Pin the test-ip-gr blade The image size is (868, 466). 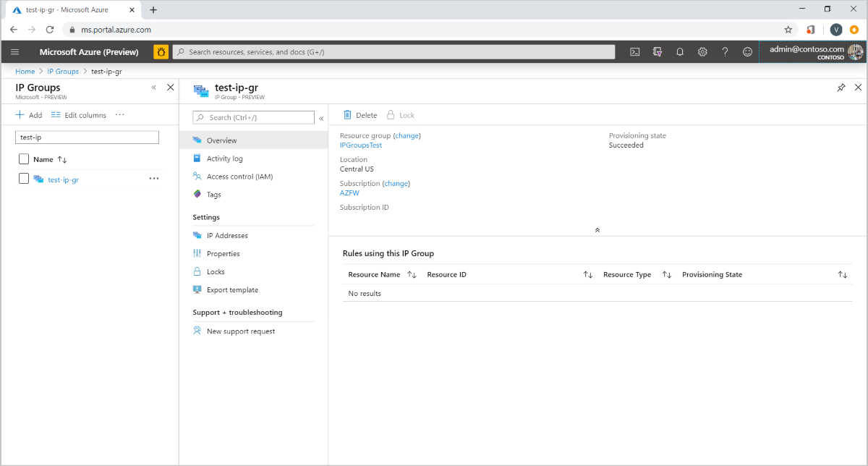(x=841, y=88)
